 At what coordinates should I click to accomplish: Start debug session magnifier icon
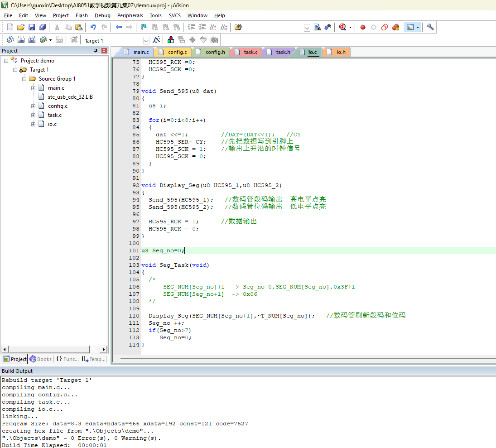pos(342,27)
